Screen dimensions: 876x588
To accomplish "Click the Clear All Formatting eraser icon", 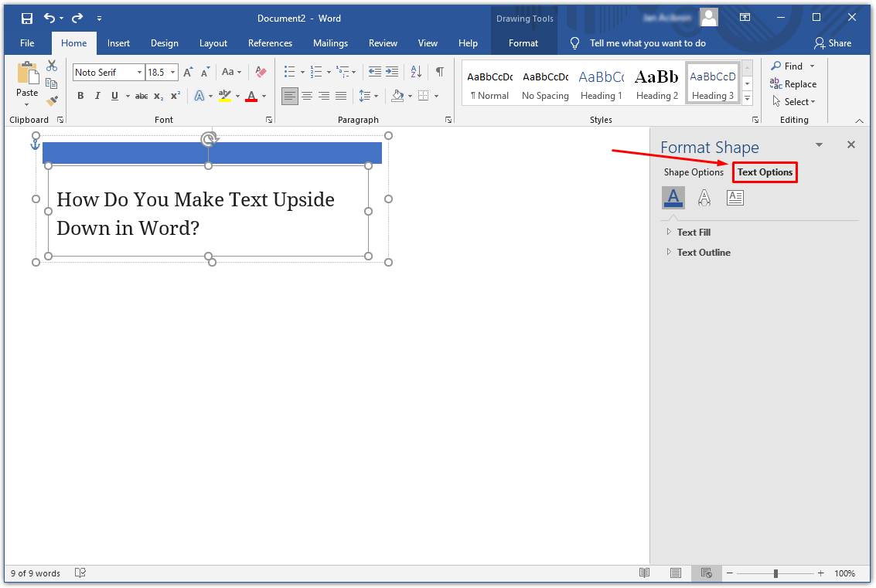I will (x=261, y=72).
